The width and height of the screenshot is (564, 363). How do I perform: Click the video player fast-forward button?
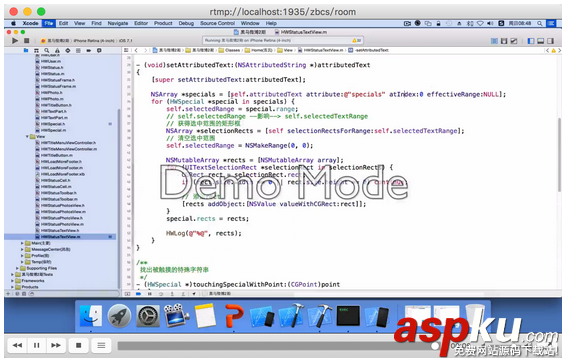(x=56, y=345)
